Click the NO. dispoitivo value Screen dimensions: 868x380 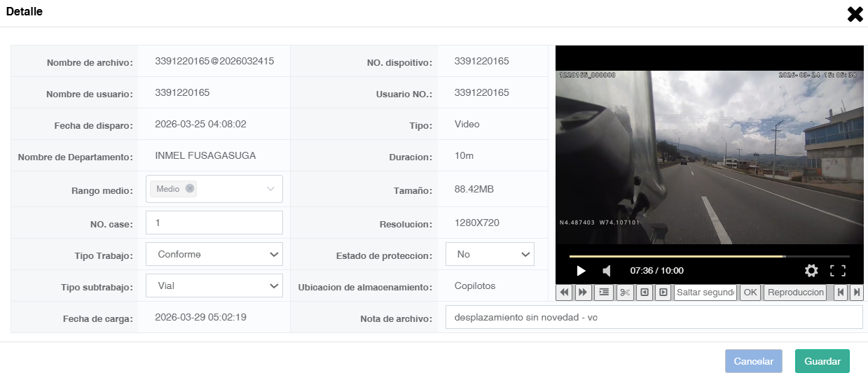click(x=482, y=61)
